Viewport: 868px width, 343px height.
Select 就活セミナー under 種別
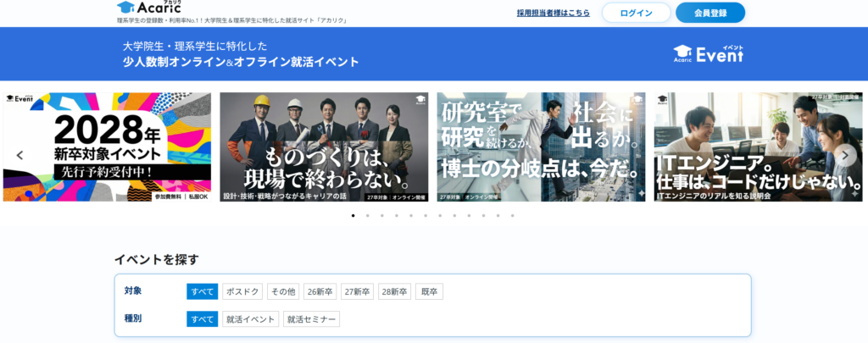click(x=311, y=319)
